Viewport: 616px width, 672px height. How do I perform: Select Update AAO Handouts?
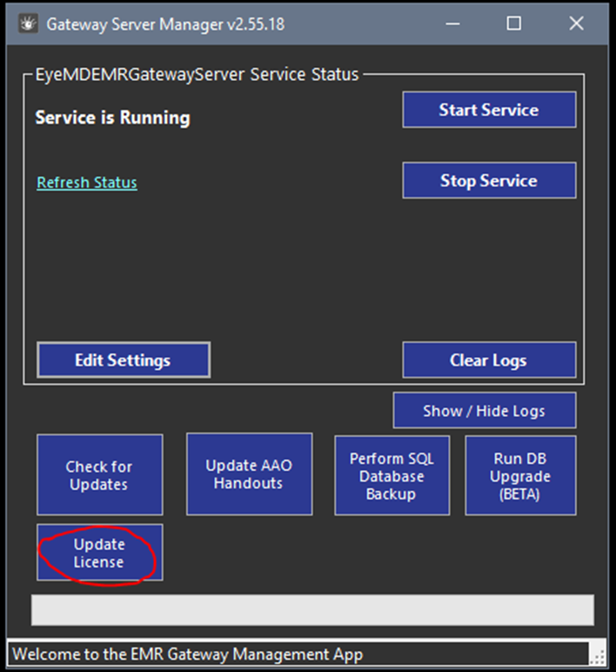tap(249, 474)
